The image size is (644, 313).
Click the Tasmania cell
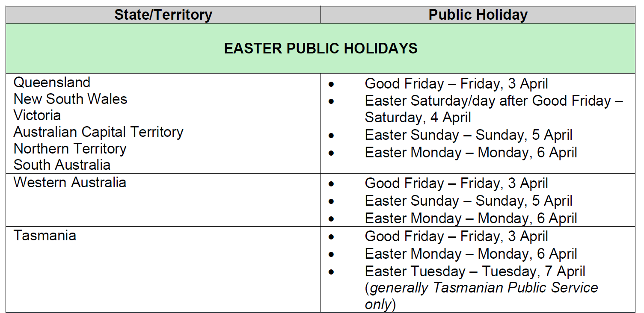pyautogui.click(x=45, y=236)
